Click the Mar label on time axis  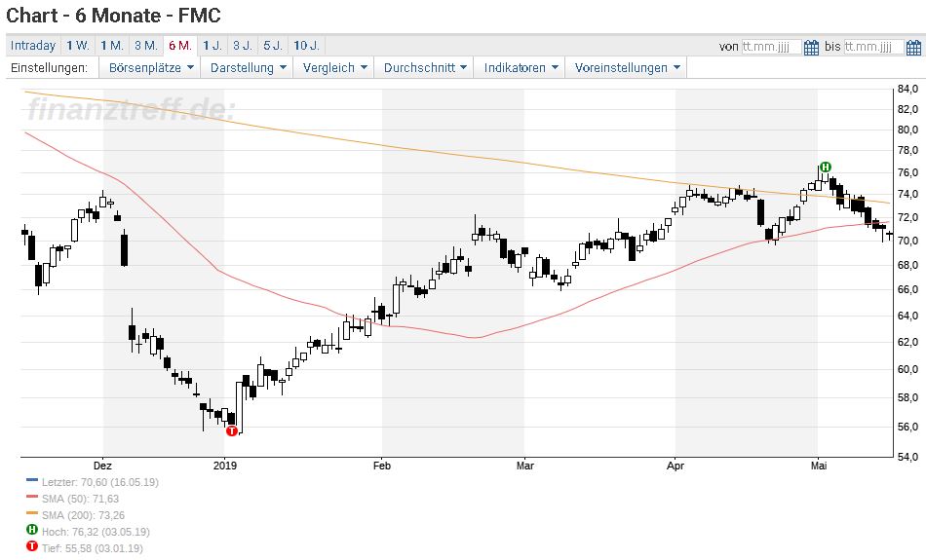point(525,466)
